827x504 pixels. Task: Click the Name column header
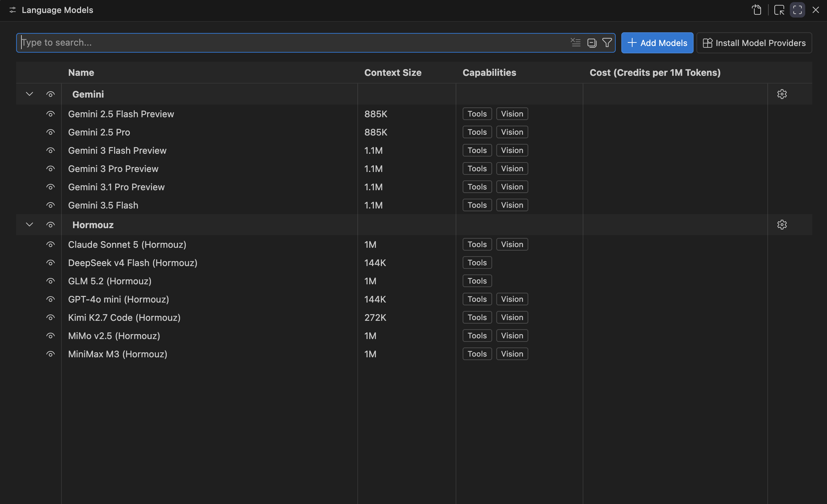pos(81,73)
